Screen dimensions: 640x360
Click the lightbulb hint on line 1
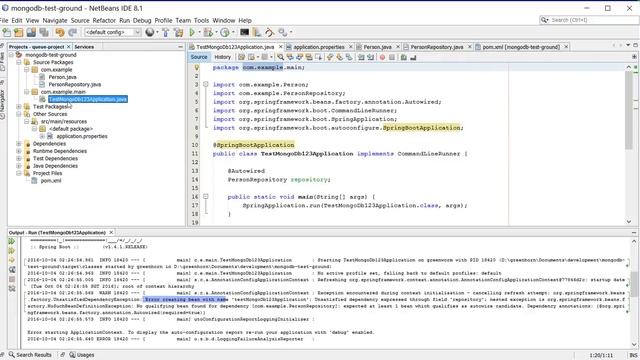click(x=196, y=67)
